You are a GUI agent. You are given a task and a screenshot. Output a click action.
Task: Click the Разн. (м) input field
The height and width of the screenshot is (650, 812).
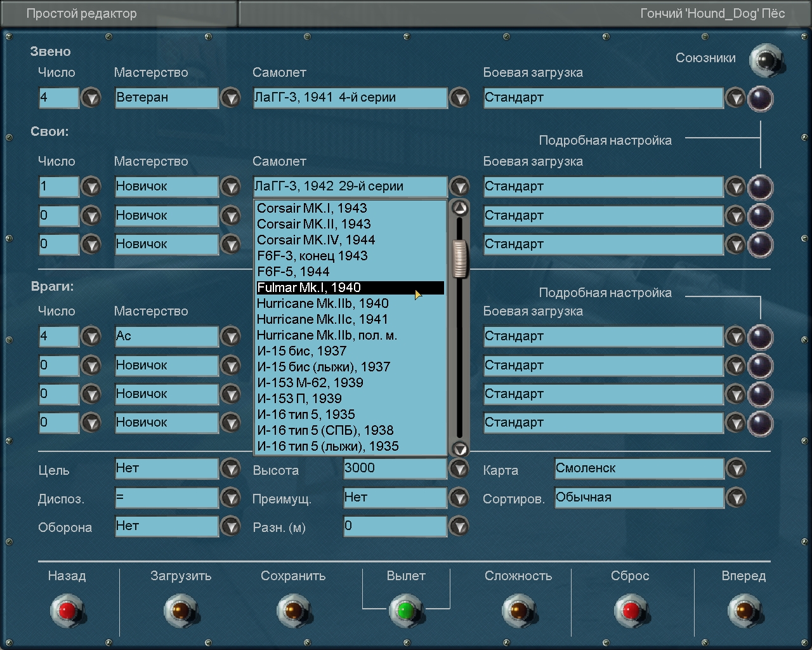pyautogui.click(x=395, y=526)
